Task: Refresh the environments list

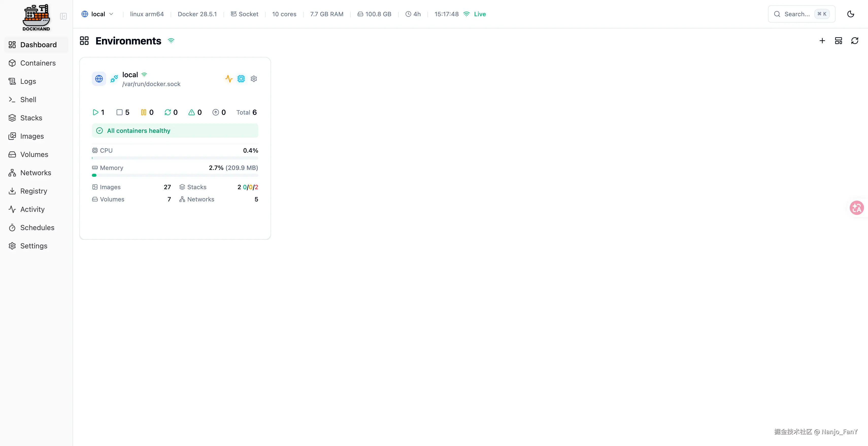Action: 855,41
